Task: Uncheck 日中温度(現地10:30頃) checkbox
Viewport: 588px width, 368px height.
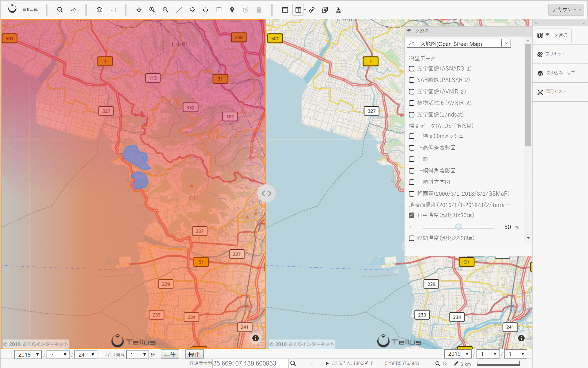Action: 412,215
